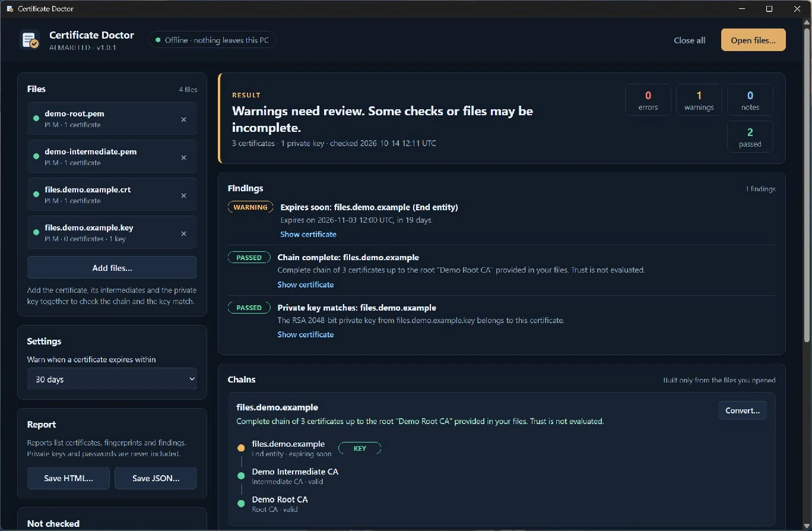Click the Add files... button
Screen dimensions: 812x531
pyautogui.click(x=112, y=268)
